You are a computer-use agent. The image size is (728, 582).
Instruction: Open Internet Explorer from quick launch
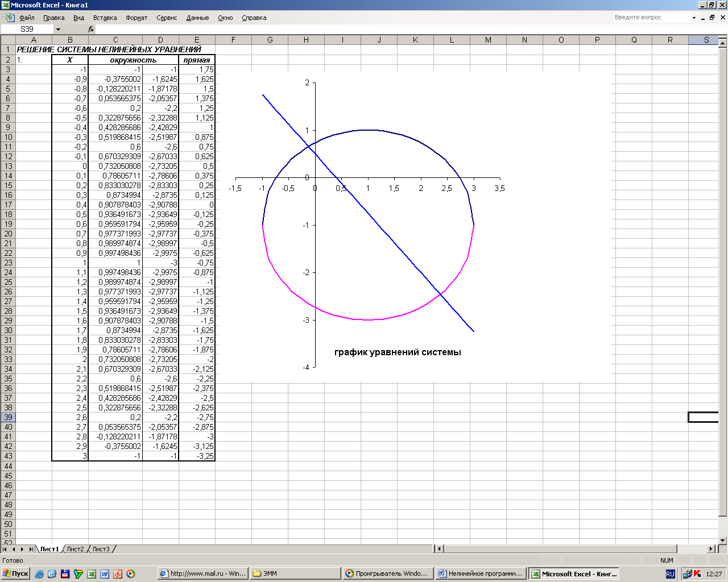pyautogui.click(x=39, y=574)
